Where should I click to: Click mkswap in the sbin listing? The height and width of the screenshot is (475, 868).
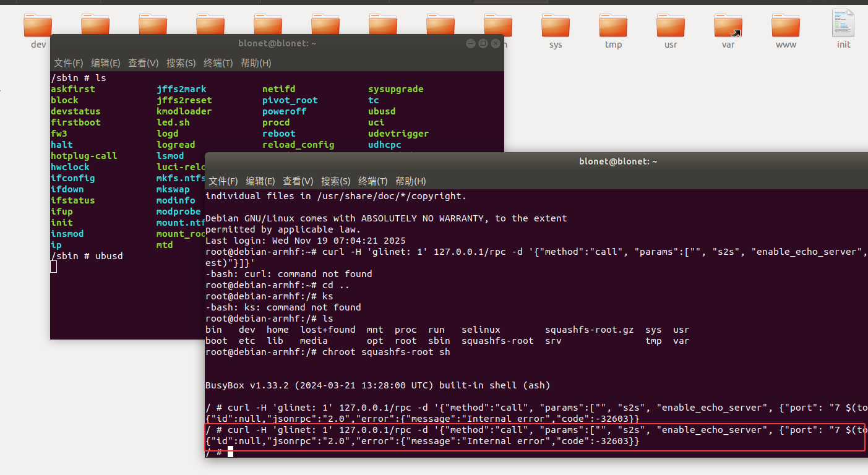(173, 189)
